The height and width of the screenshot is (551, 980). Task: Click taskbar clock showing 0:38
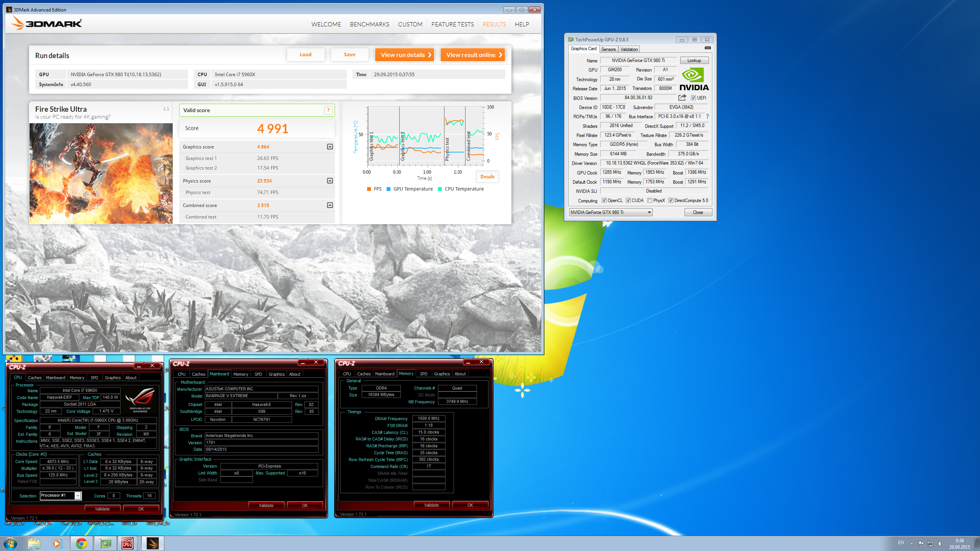tap(959, 544)
